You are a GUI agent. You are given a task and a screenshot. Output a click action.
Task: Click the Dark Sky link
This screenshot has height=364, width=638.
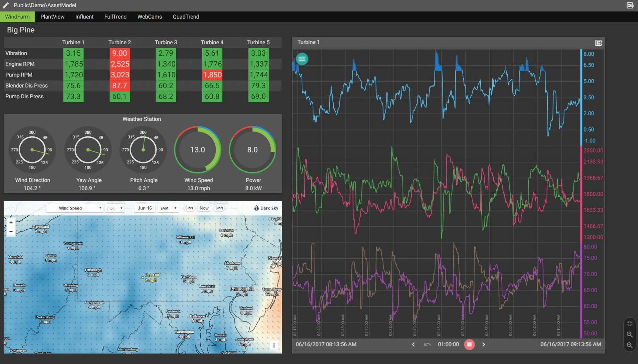point(266,208)
